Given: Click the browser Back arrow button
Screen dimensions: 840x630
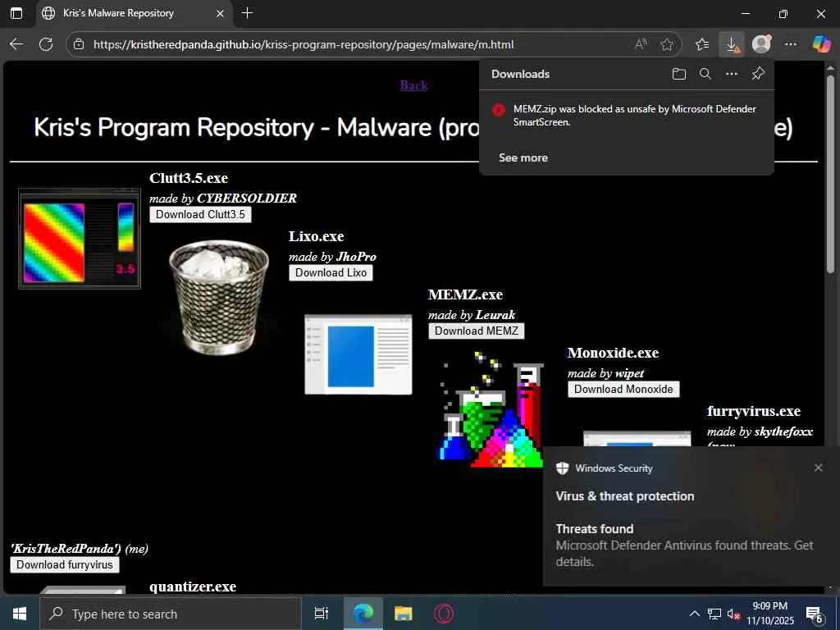Looking at the screenshot, I should (x=16, y=44).
